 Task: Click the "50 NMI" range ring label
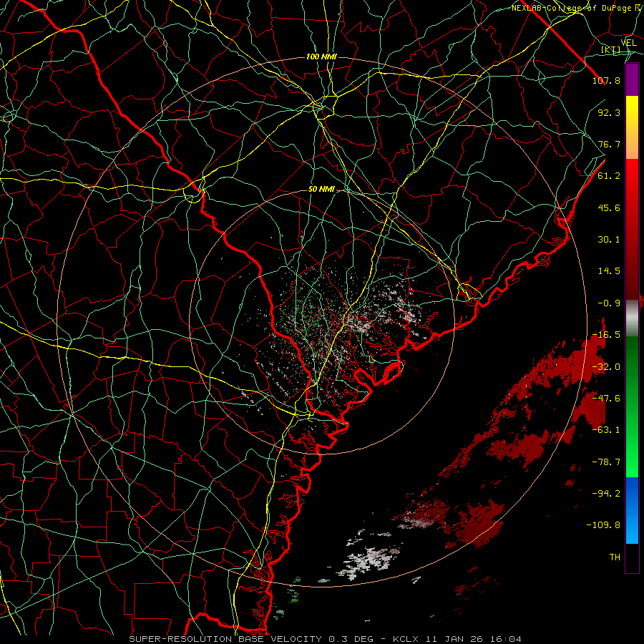pos(321,190)
